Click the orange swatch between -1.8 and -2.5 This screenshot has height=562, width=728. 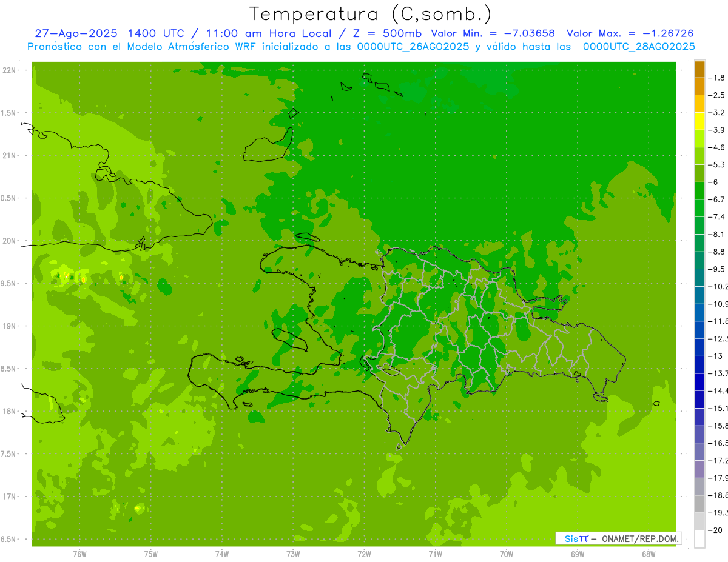point(699,86)
